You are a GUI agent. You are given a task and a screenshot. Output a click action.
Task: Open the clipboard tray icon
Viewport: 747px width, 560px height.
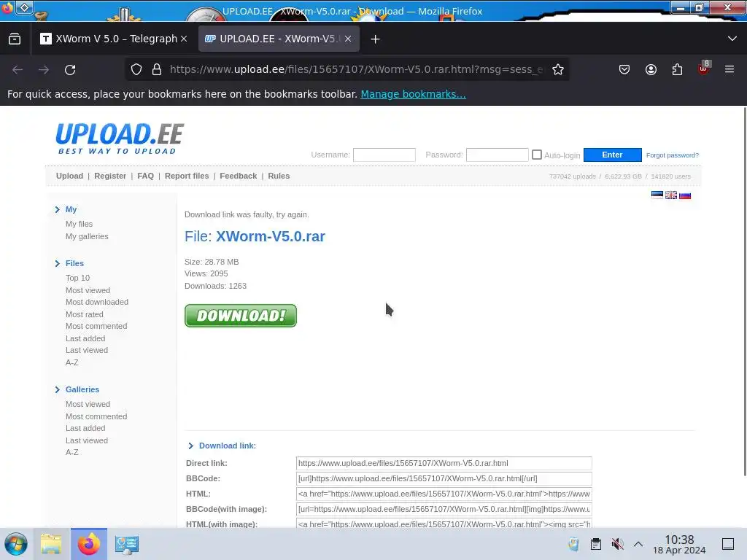pos(595,544)
